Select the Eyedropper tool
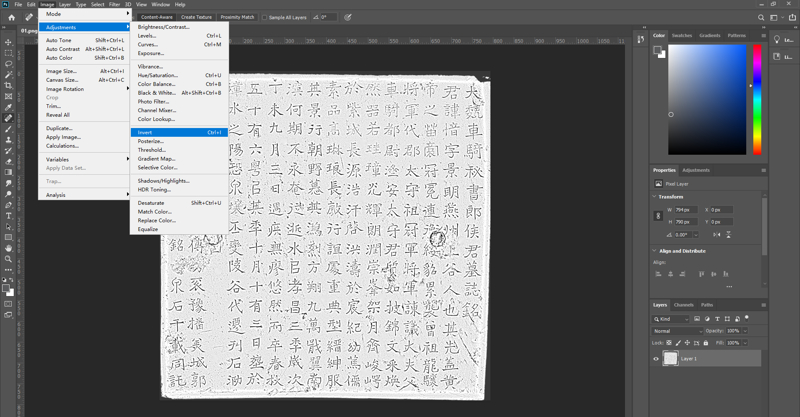 [8, 107]
